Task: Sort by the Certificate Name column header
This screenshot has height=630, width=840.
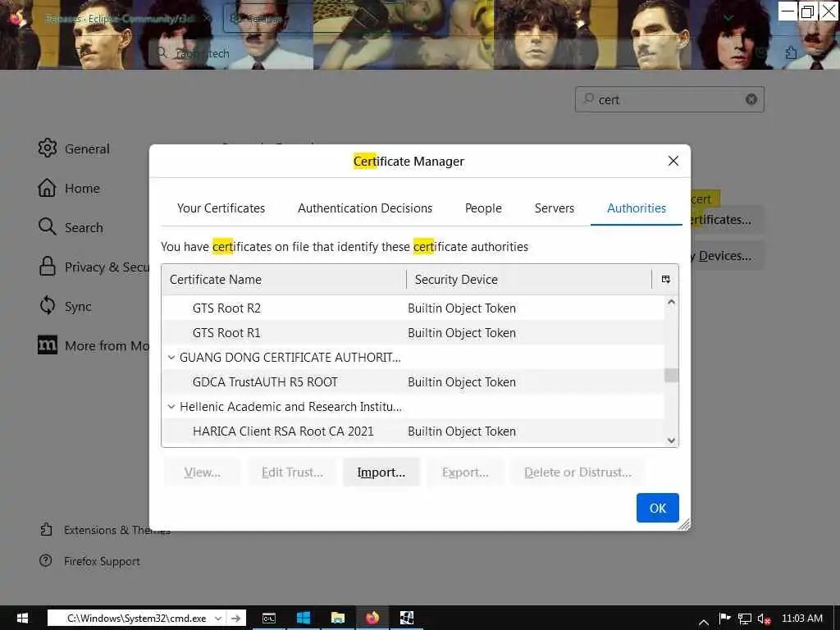Action: click(x=284, y=279)
